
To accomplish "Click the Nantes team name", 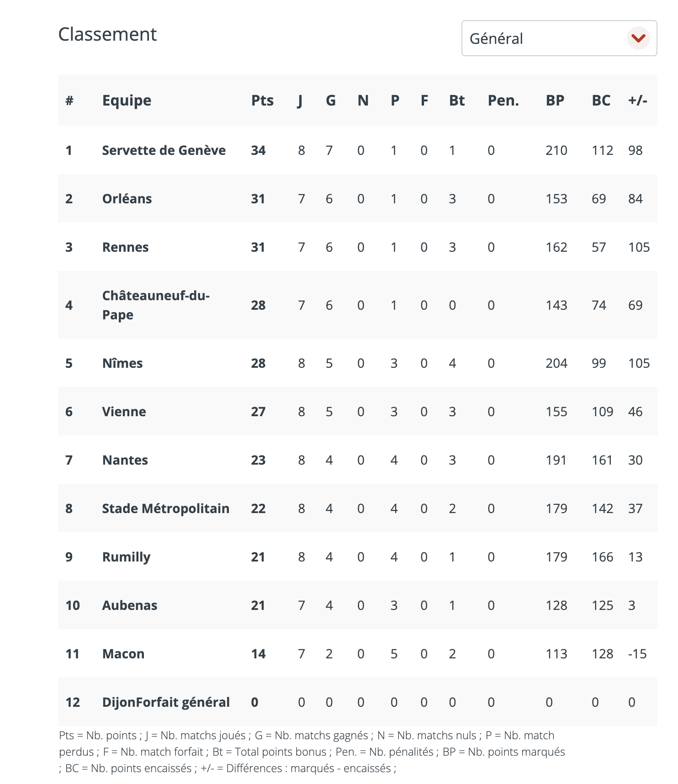I will (125, 460).
